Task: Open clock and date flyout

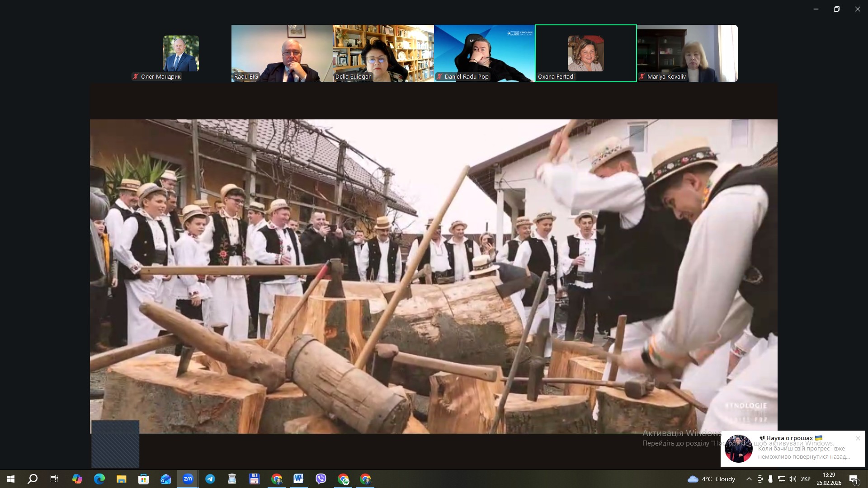Action: [829, 479]
